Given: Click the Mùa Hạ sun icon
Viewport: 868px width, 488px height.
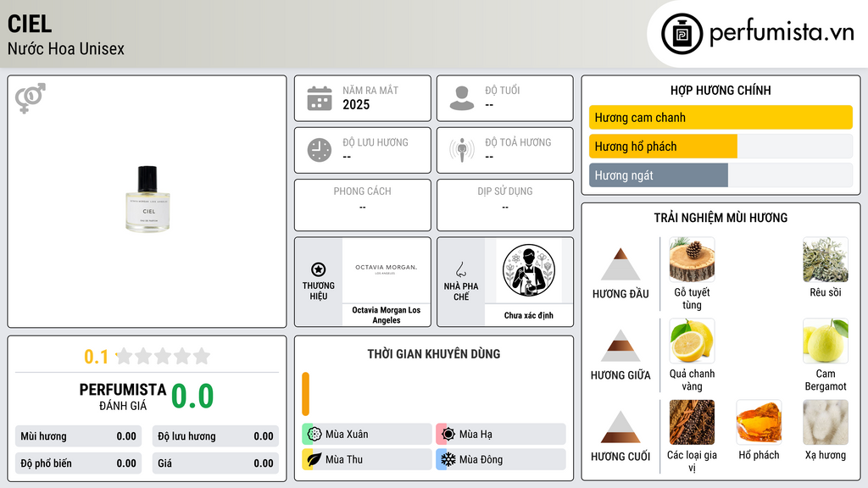Looking at the screenshot, I should 448,435.
